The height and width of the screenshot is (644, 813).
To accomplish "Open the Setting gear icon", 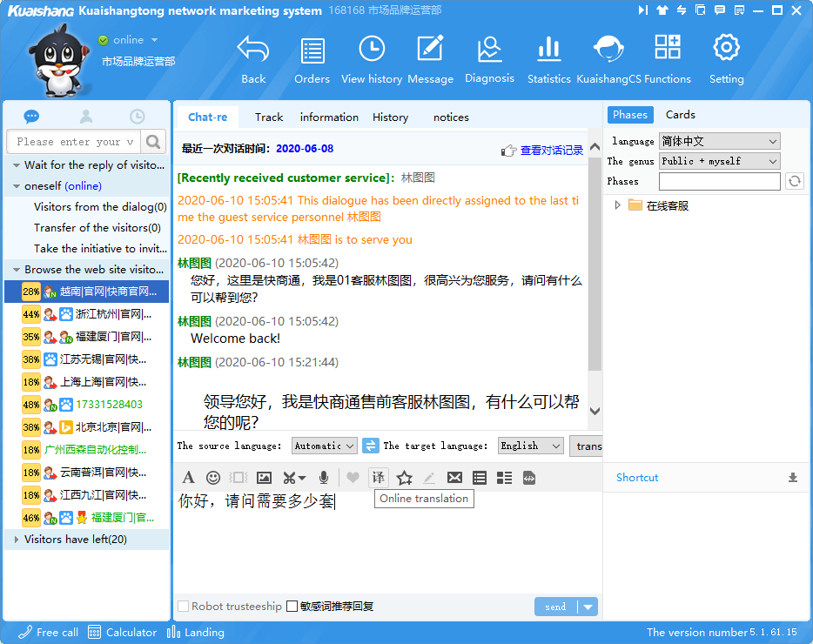I will (x=727, y=48).
